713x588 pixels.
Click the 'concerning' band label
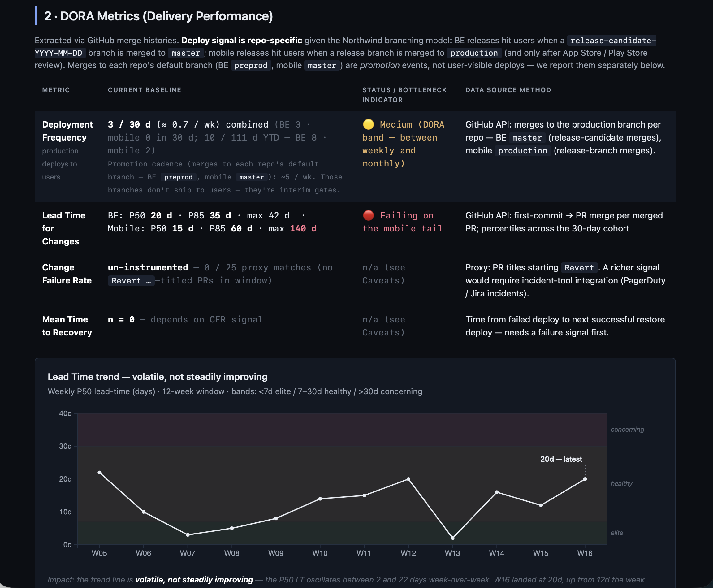pyautogui.click(x=627, y=430)
